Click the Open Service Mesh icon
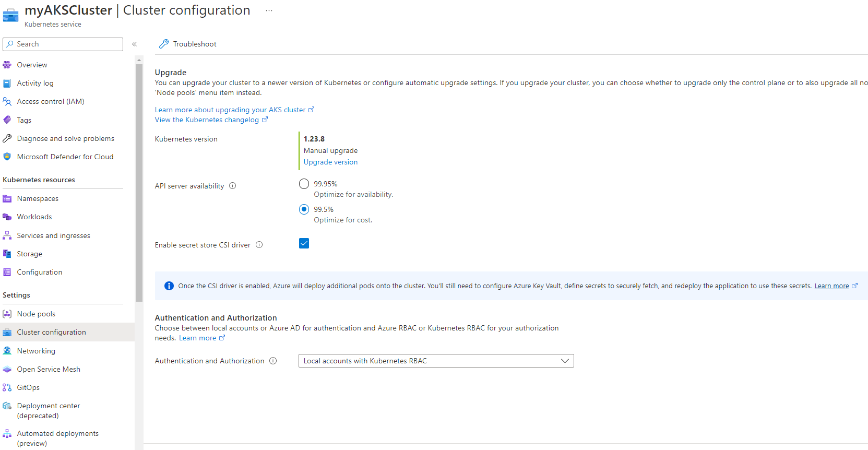This screenshot has height=450, width=868. click(x=7, y=369)
